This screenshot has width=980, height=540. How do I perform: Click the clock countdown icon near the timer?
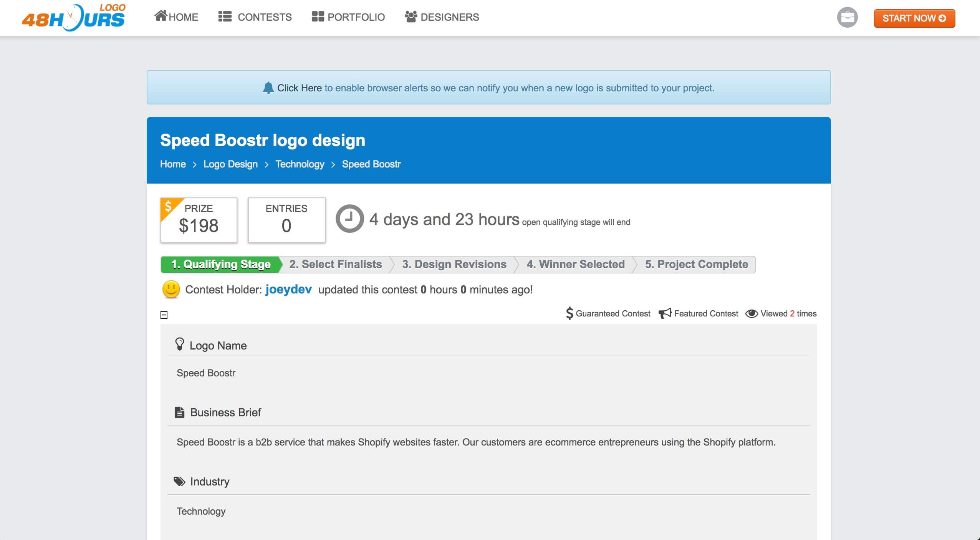[349, 220]
